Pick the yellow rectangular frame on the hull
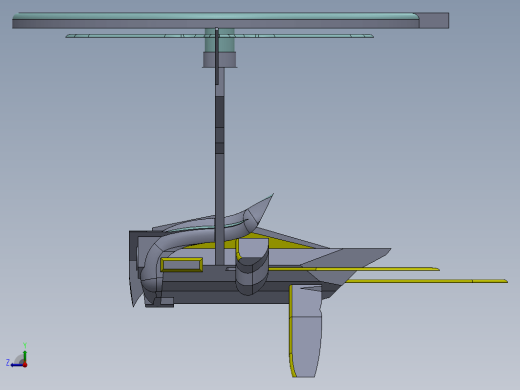This screenshot has width=520, height=390. (x=182, y=265)
